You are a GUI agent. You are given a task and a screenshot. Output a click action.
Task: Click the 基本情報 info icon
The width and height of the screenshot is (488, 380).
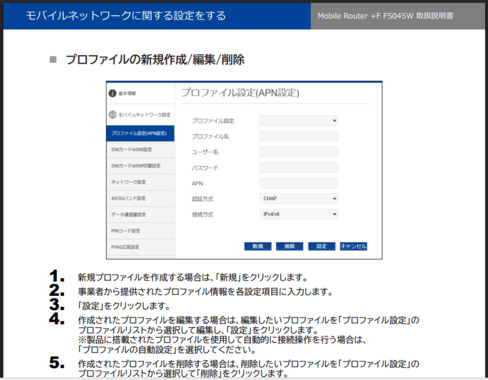pos(113,93)
